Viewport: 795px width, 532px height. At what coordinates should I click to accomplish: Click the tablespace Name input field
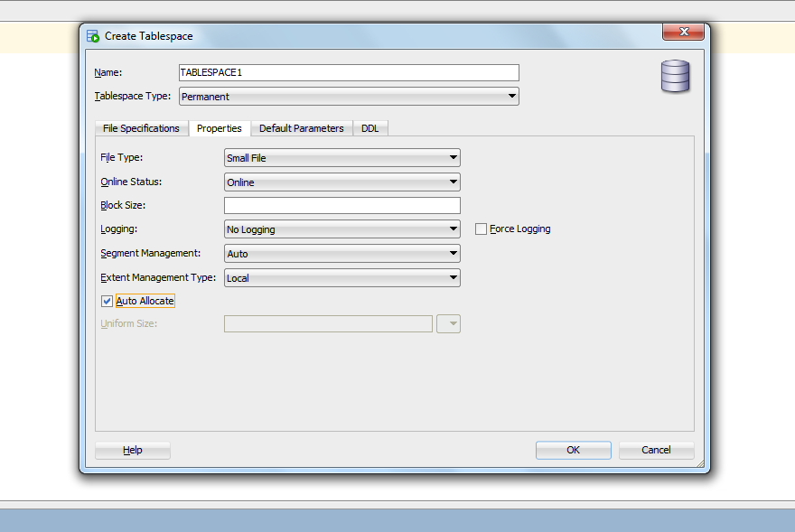(349, 72)
